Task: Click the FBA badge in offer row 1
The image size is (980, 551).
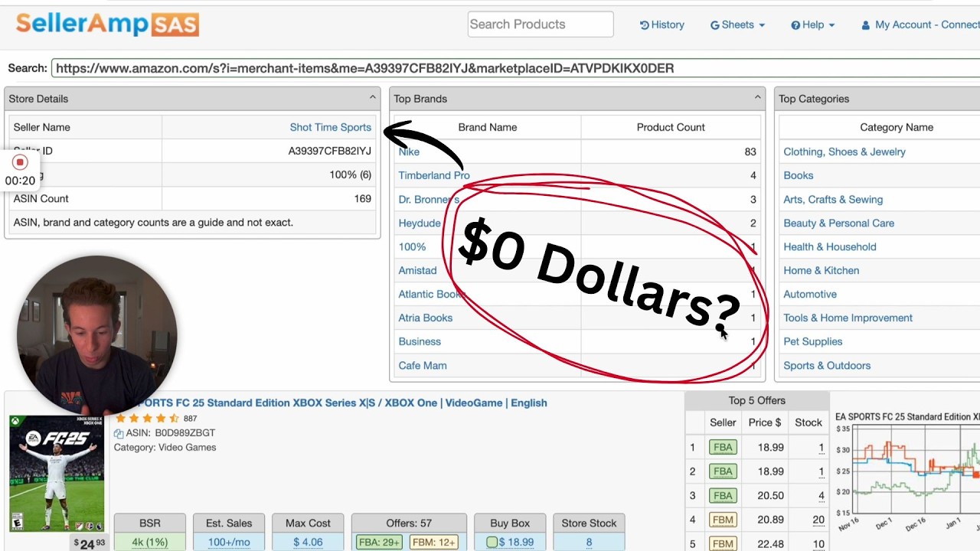Action: 723,448
